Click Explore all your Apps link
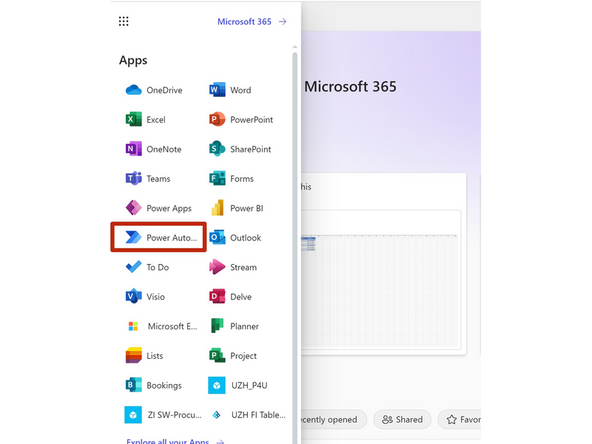 [x=175, y=441]
